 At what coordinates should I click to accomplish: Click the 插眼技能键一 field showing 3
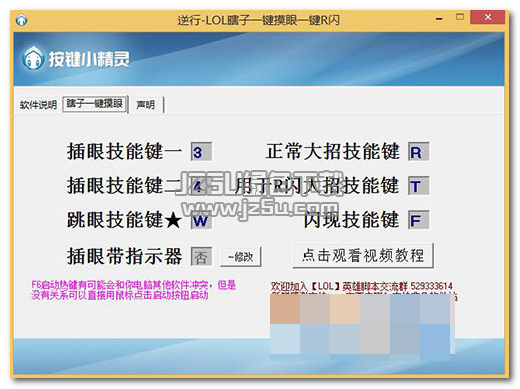[x=201, y=152]
